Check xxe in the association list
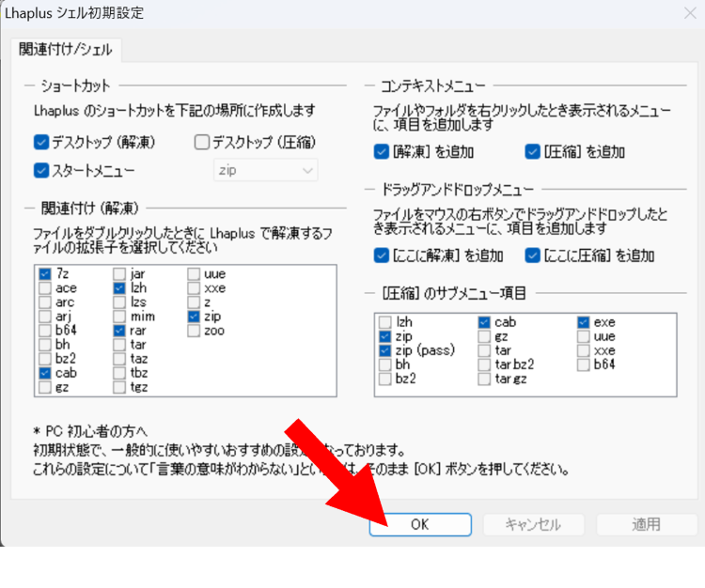The width and height of the screenshot is (705, 588). tap(194, 288)
